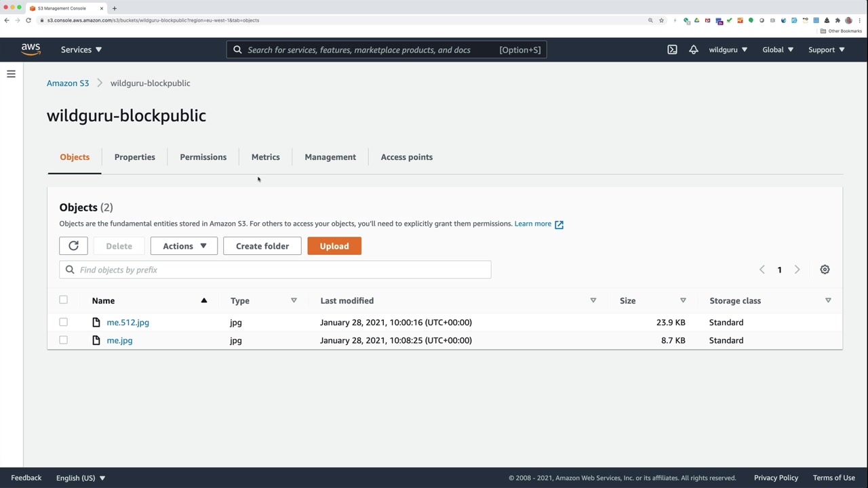The height and width of the screenshot is (488, 868).
Task: Click the Name column header
Action: point(103,300)
